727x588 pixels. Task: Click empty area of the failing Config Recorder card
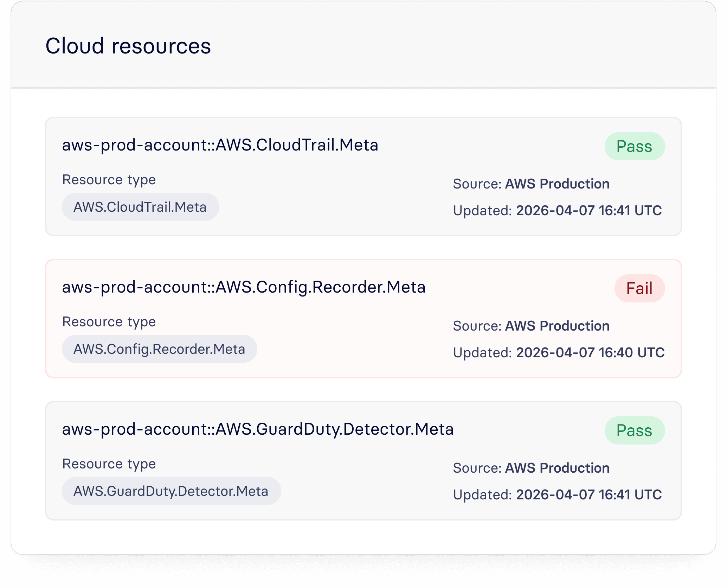352,338
